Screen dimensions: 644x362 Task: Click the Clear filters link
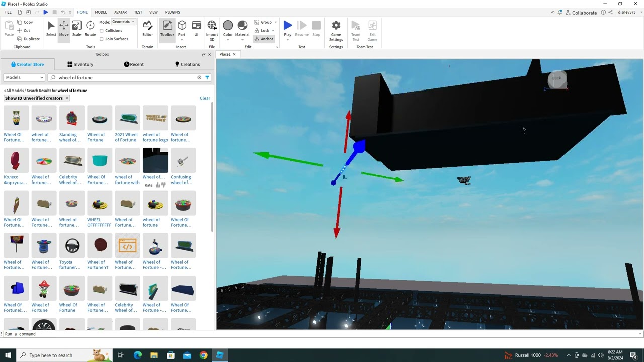[205, 98]
